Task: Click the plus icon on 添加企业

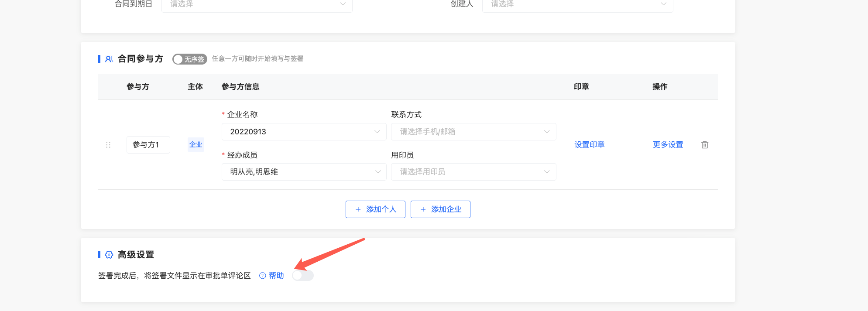Action: coord(423,209)
